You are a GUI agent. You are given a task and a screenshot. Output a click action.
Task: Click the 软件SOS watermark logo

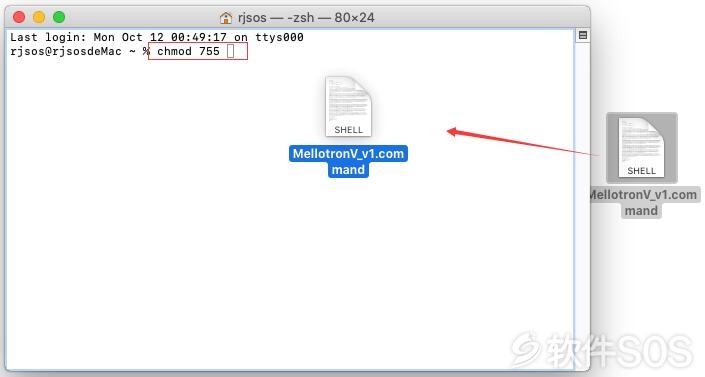pyautogui.click(x=602, y=351)
